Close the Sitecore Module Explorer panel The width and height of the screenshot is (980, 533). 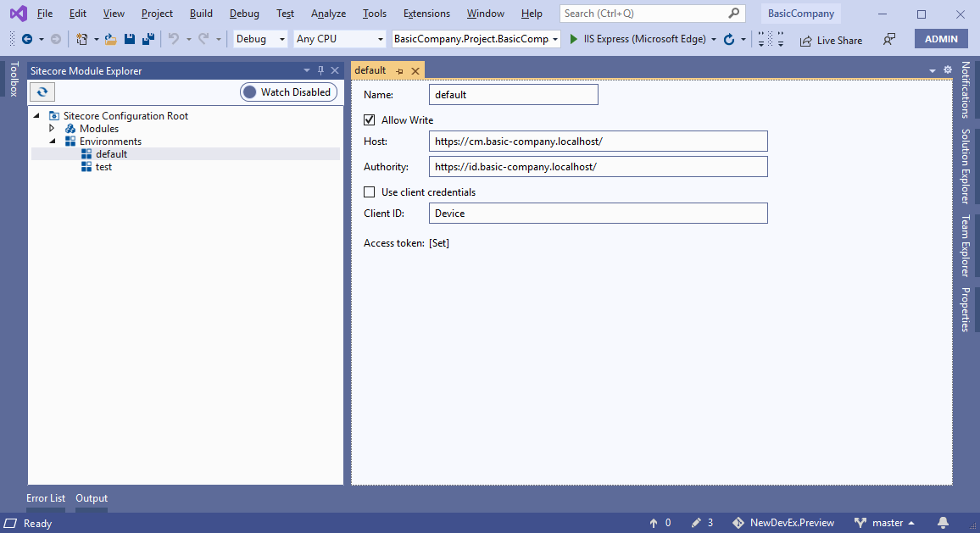pos(335,70)
